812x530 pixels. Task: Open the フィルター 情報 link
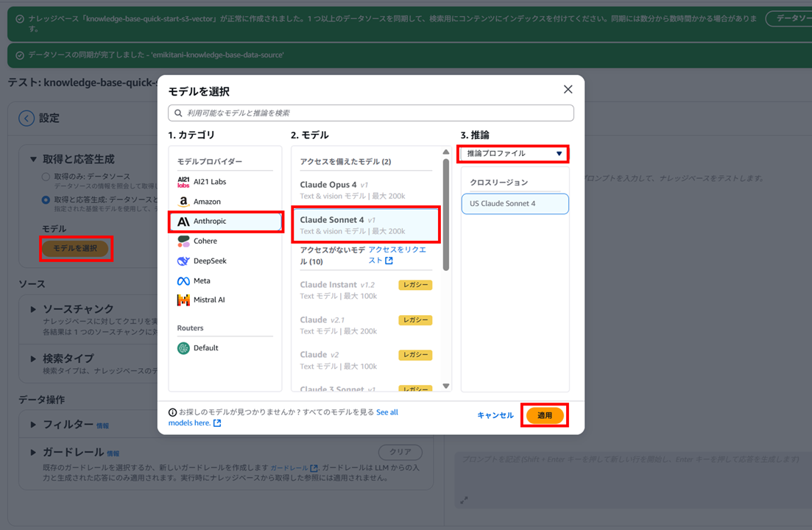(102, 426)
